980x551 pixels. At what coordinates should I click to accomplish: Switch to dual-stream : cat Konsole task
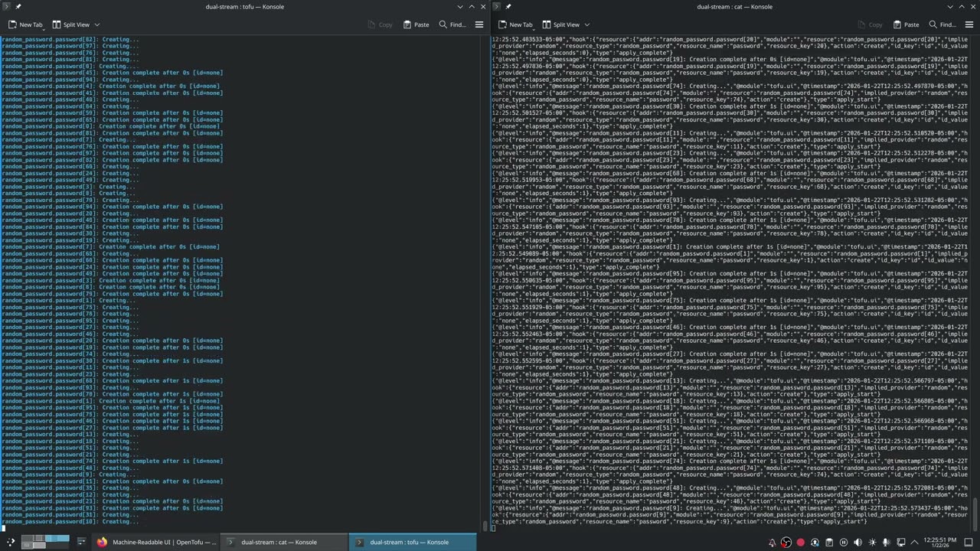[284, 542]
